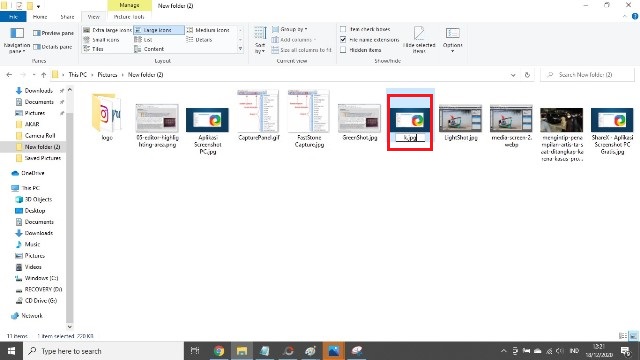The width and height of the screenshot is (640, 360).
Task: Select Medium icons layout
Action: tap(208, 30)
